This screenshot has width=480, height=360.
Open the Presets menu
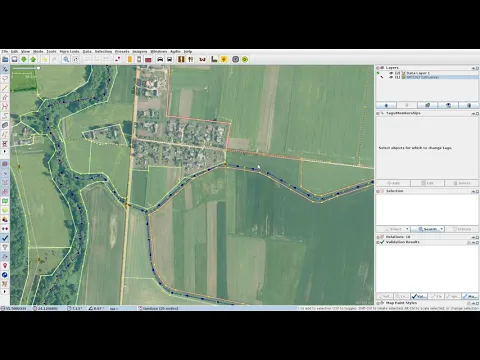122,52
